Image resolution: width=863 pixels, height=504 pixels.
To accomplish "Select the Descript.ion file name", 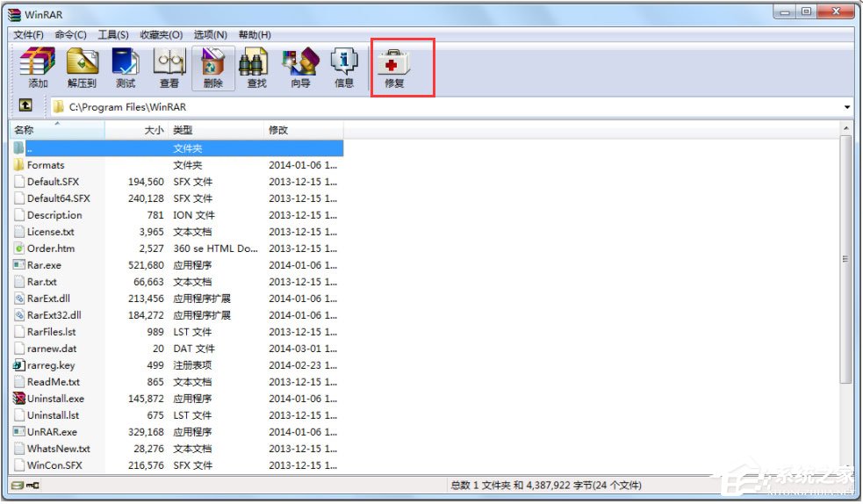I will click(x=54, y=215).
